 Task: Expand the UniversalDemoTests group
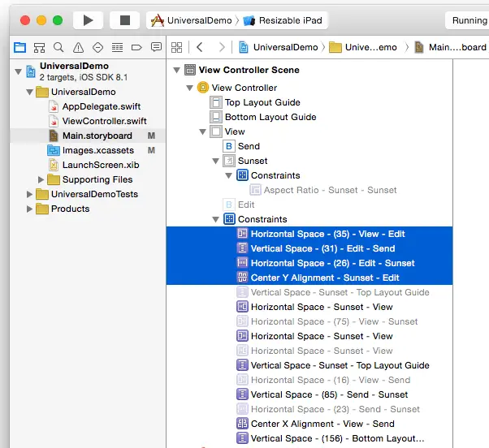(x=30, y=194)
